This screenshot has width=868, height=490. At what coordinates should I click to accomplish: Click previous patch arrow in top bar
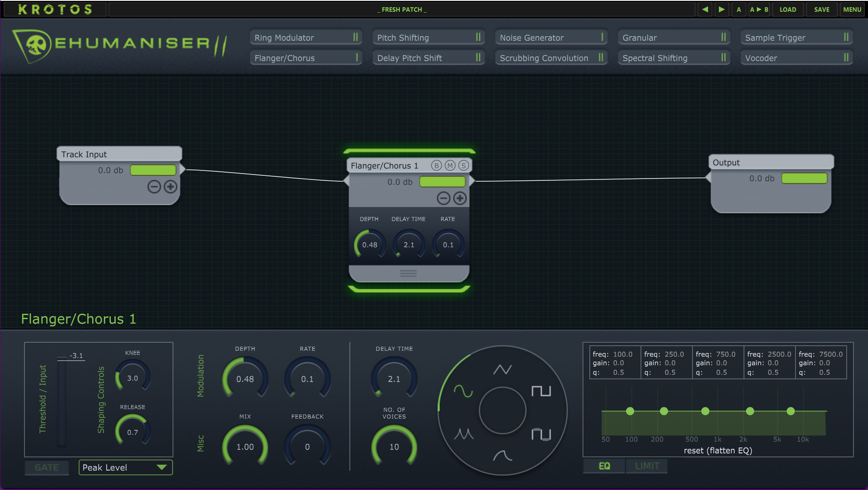705,9
